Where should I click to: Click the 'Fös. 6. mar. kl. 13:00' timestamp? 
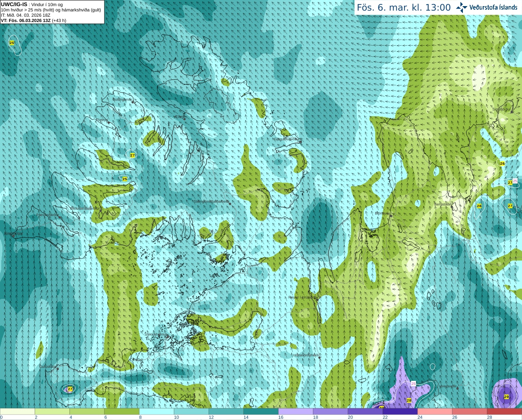point(404,7)
